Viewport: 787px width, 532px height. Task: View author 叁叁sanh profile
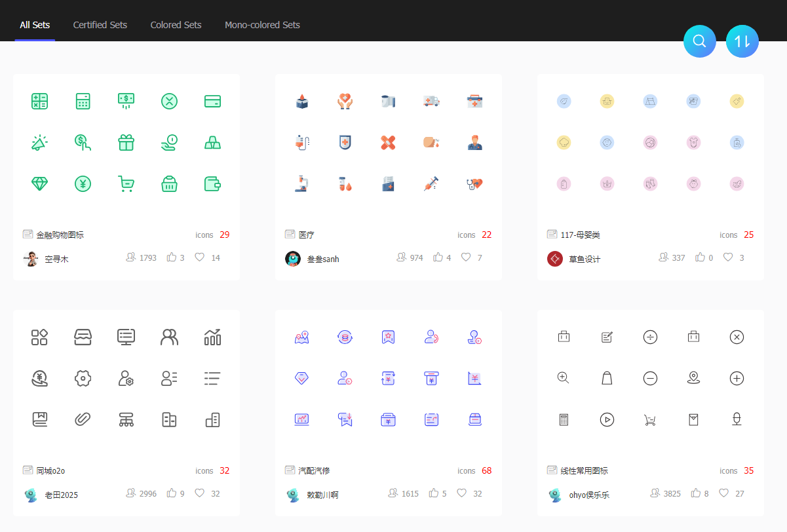pos(323,259)
